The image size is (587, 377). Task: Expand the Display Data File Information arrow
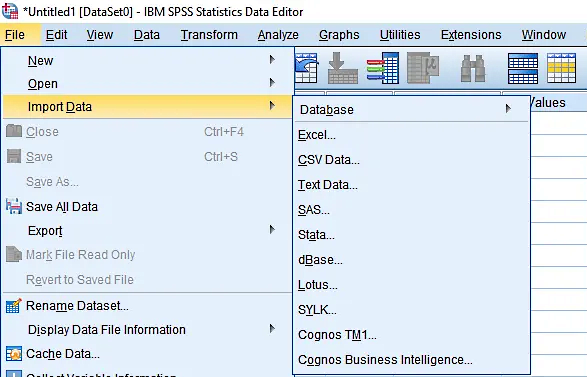tap(272, 329)
